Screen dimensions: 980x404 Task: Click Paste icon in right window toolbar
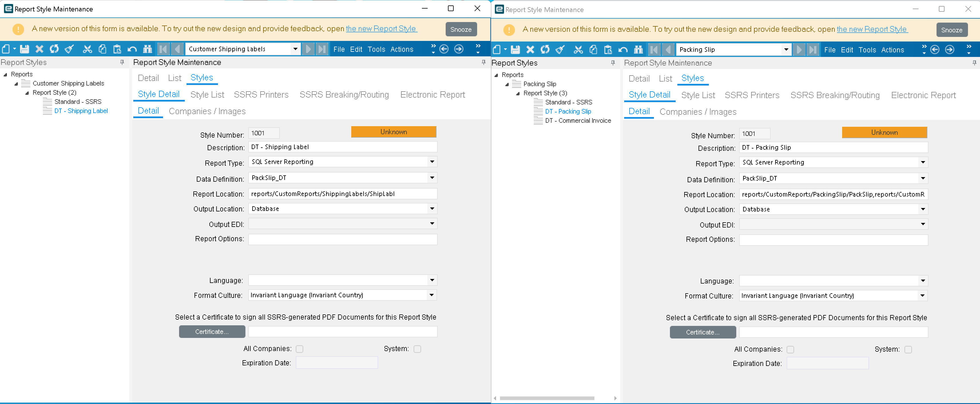click(x=608, y=50)
